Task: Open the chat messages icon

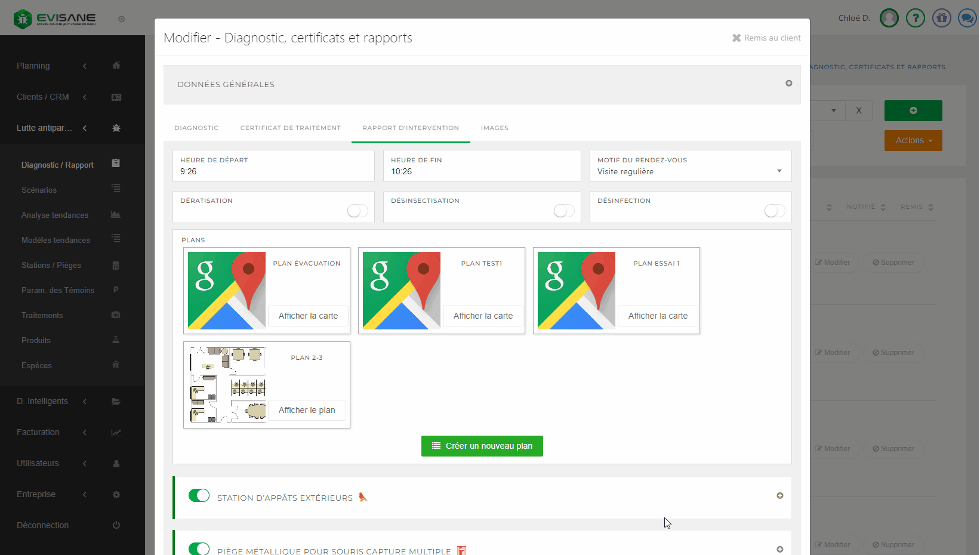Action: [x=967, y=18]
